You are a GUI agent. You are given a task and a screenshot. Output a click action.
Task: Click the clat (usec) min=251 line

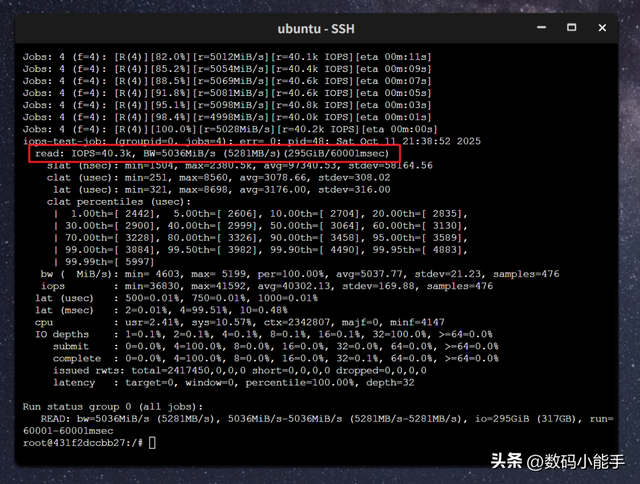[x=218, y=178]
